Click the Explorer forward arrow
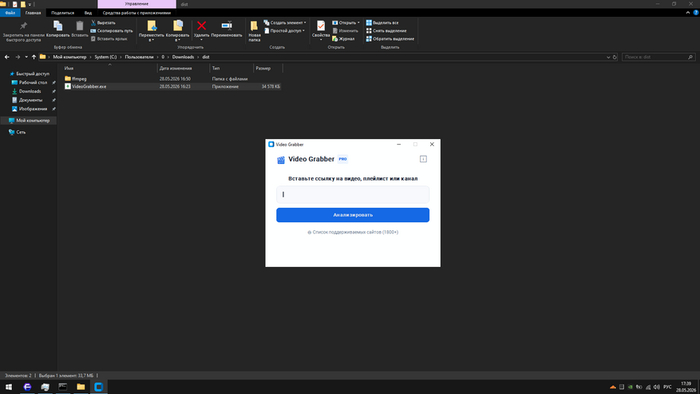Screen dimensions: 700x394 18,57
